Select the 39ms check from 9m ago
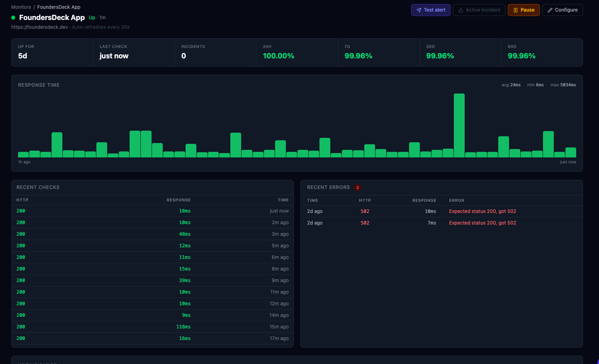 click(x=152, y=280)
